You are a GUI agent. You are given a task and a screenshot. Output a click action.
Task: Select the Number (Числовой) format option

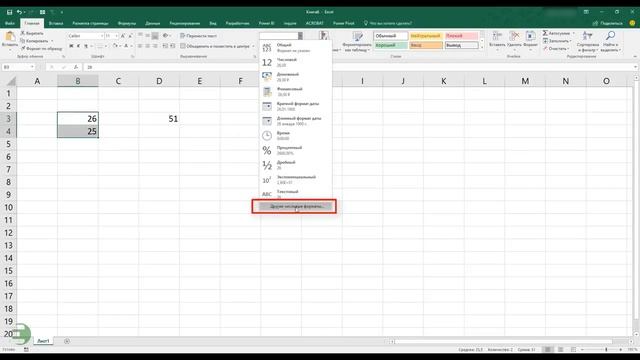[x=296, y=62]
